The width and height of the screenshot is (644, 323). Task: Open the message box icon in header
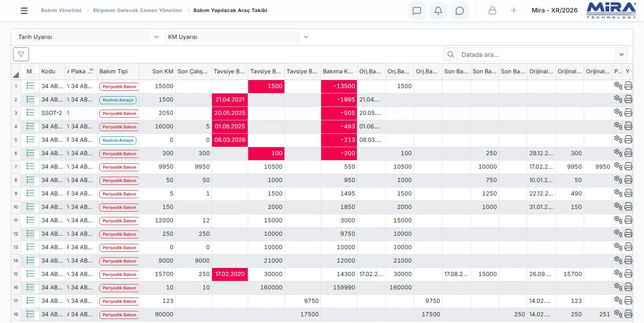tap(417, 11)
